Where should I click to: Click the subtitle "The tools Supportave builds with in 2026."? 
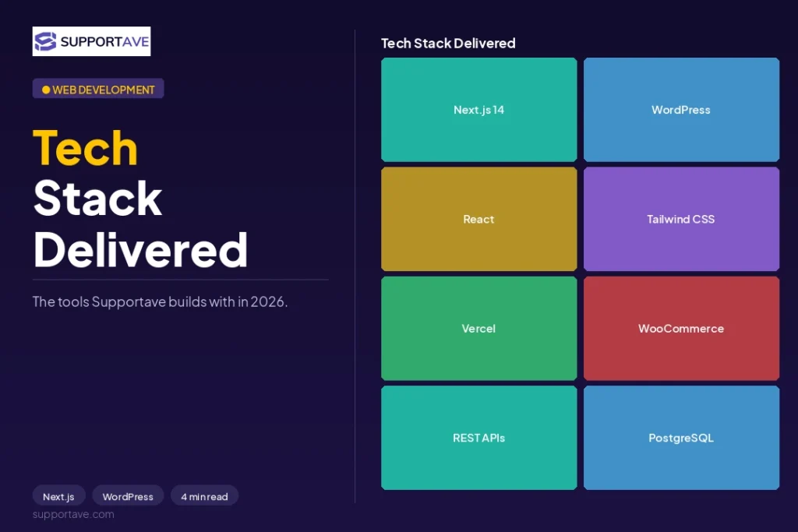click(x=161, y=301)
